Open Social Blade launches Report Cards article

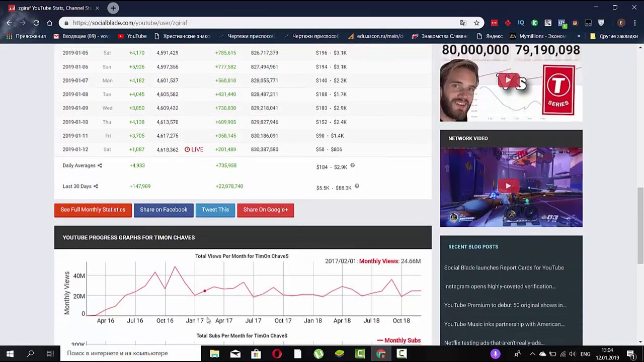pyautogui.click(x=504, y=267)
